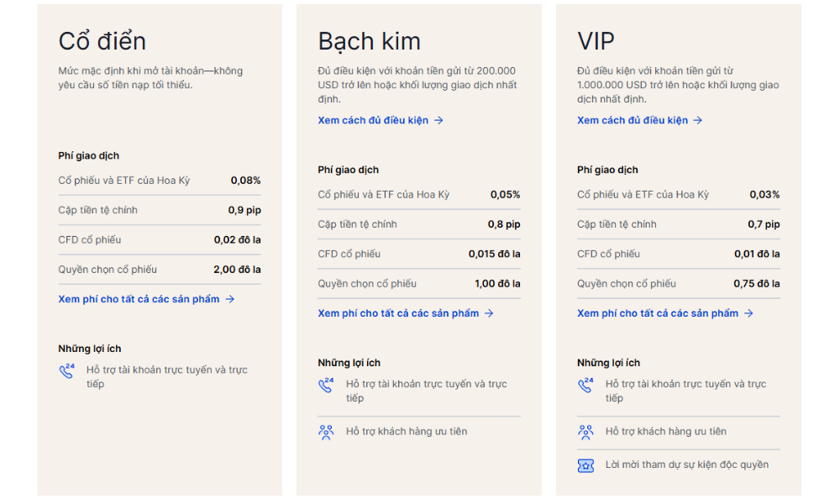Click priority customer people icon in Bạch kim card
840x504 pixels.
click(x=326, y=433)
